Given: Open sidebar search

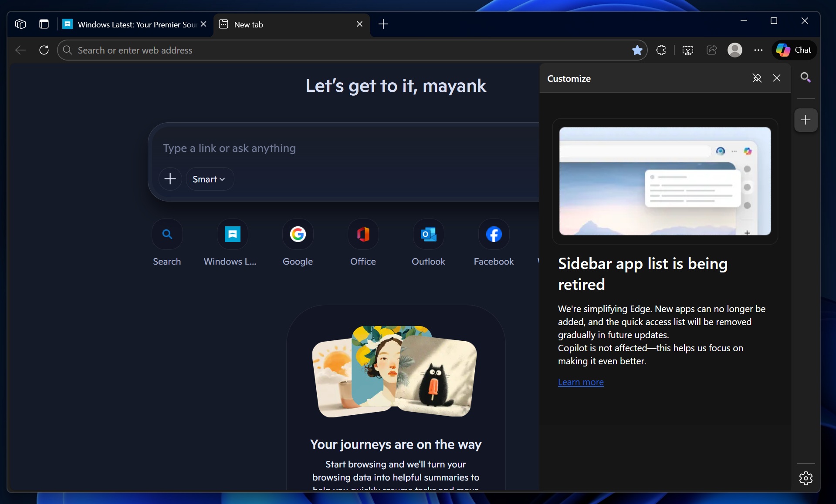Looking at the screenshot, I should [806, 77].
